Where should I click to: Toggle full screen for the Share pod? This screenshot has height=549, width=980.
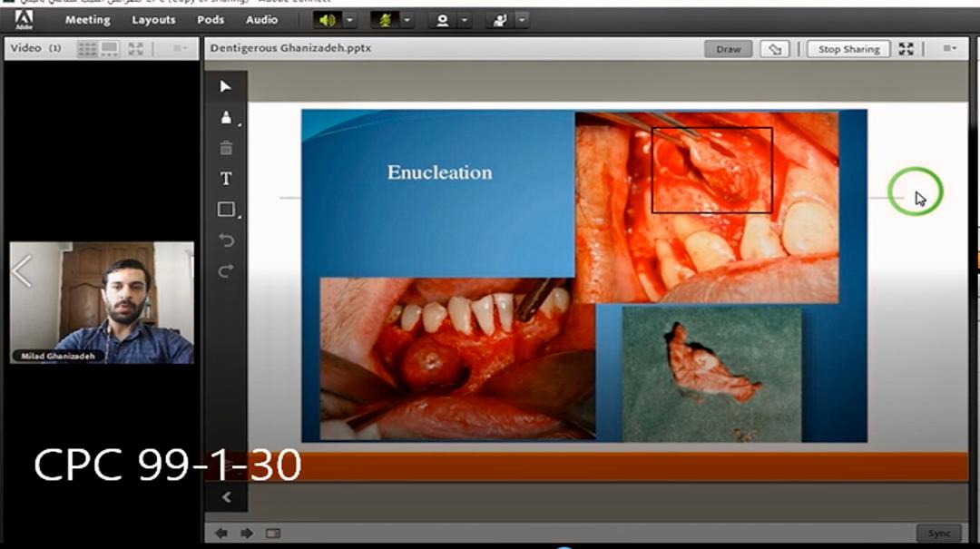pos(906,49)
